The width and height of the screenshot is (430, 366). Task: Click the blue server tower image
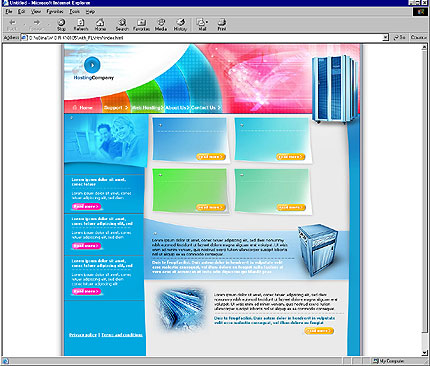pos(318,250)
